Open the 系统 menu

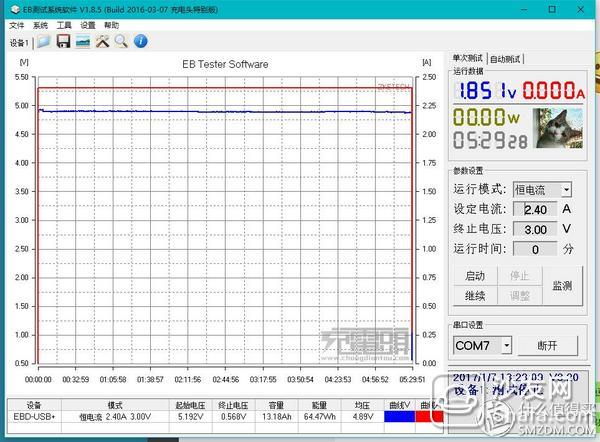(40, 25)
